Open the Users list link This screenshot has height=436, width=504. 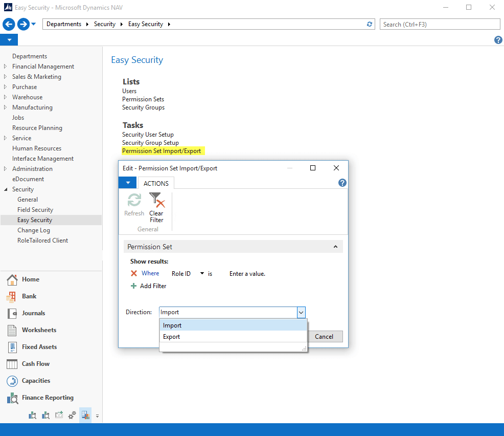coord(129,91)
